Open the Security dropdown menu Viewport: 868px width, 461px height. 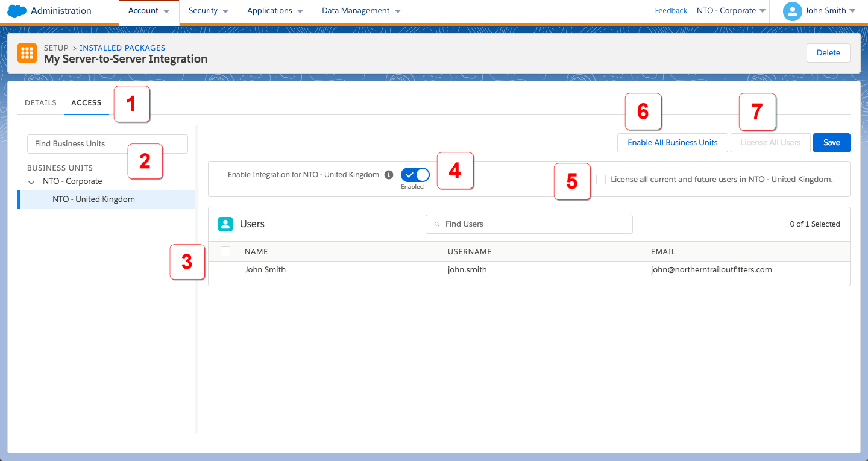pos(209,11)
